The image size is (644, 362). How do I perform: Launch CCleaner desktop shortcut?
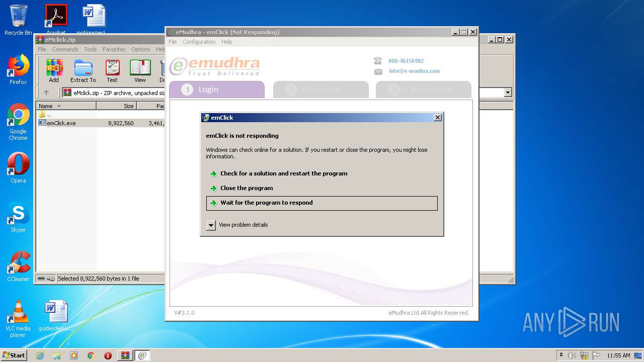click(18, 266)
